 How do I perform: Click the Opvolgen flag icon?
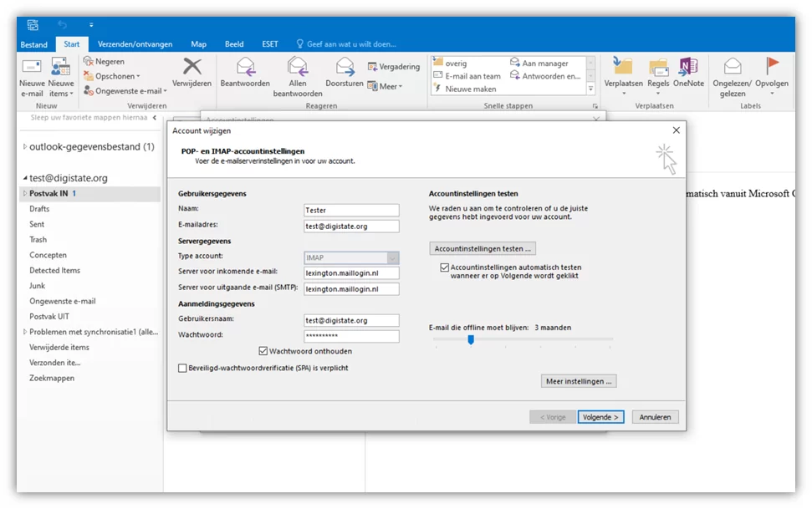pos(772,66)
